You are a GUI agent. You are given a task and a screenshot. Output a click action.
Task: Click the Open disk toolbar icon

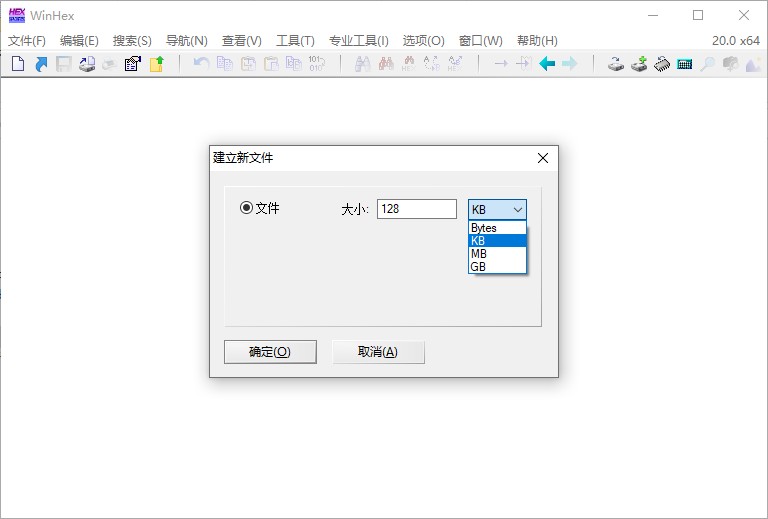pos(616,64)
